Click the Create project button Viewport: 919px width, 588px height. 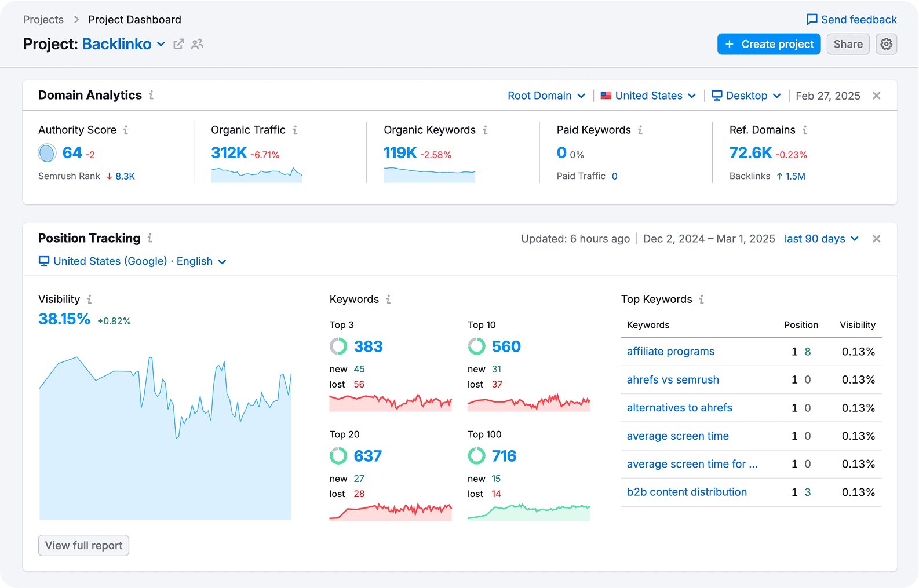(768, 44)
